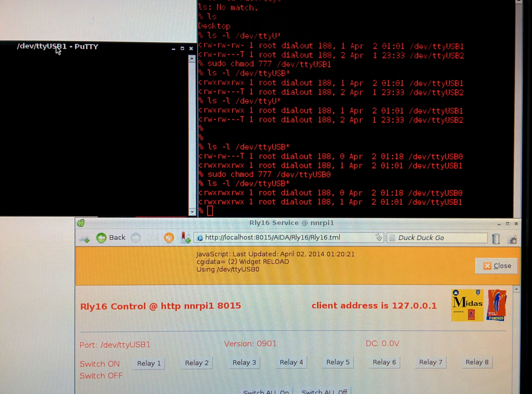Click the Midori leaf window icon
The image size is (532, 394).
click(81, 223)
